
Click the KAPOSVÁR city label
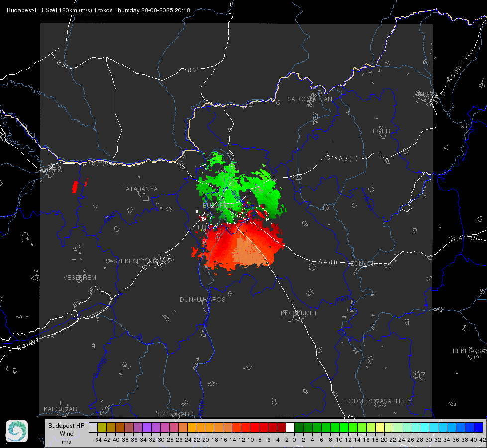pos(60,409)
